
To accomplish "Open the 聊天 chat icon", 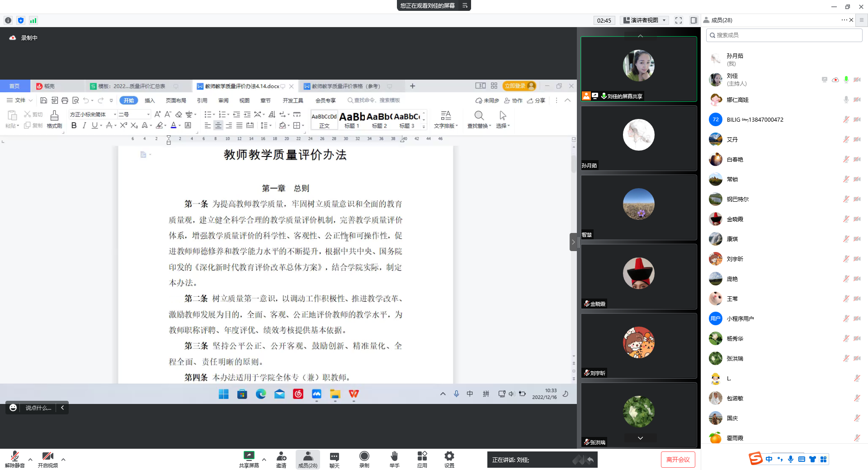I will tap(335, 459).
